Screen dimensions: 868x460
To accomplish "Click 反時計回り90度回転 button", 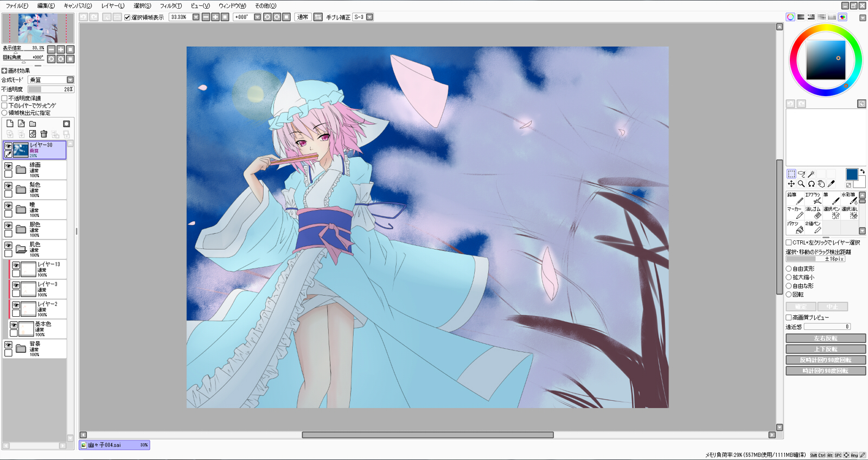I will [826, 360].
